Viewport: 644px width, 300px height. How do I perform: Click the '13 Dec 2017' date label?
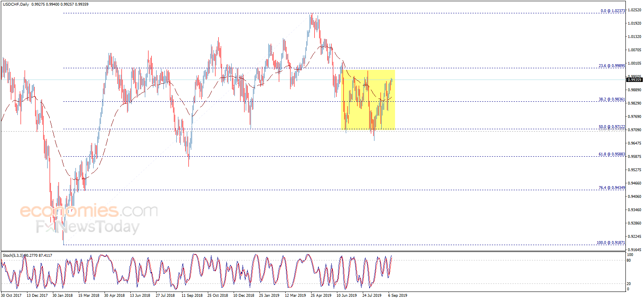(x=37, y=296)
